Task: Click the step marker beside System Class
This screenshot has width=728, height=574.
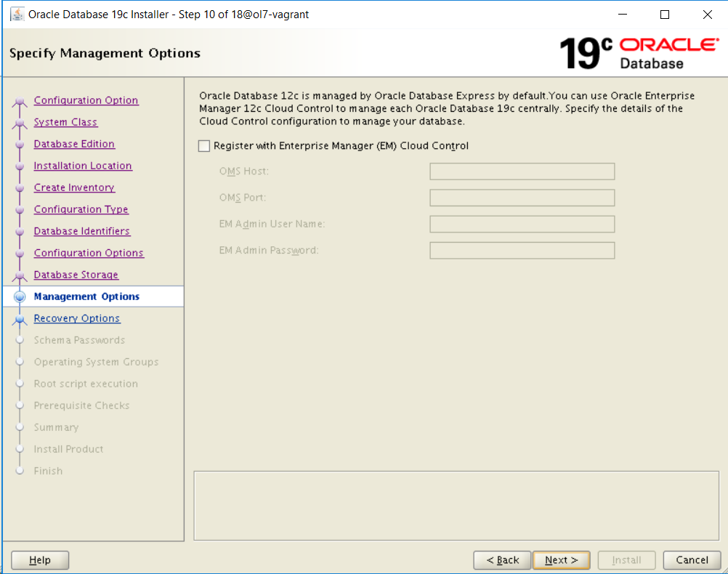Action: (20, 123)
